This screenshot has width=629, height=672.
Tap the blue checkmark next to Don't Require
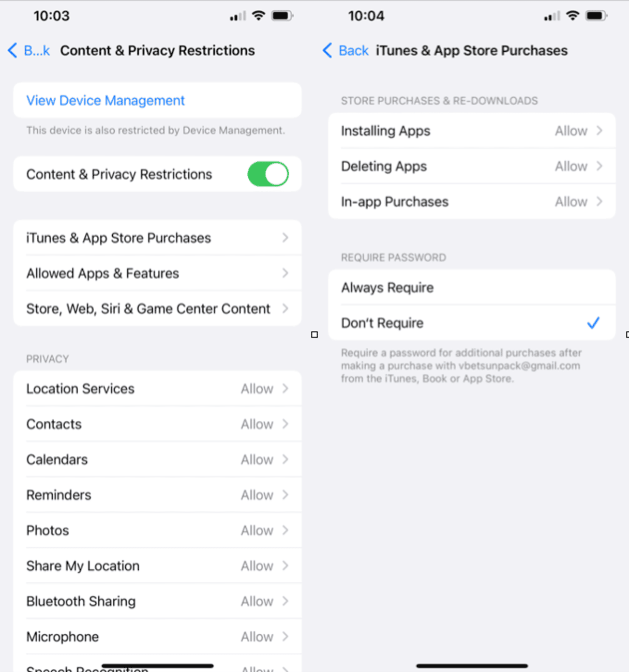click(593, 323)
